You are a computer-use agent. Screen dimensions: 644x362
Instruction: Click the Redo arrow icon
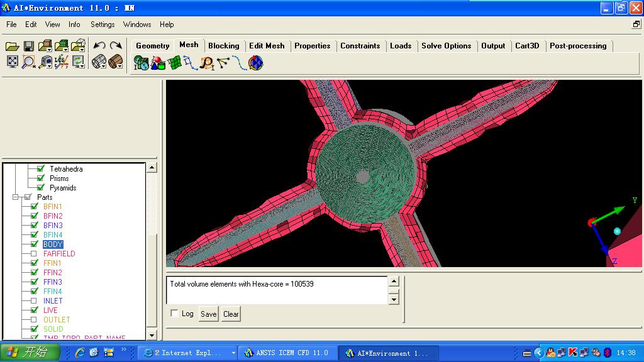(x=116, y=46)
